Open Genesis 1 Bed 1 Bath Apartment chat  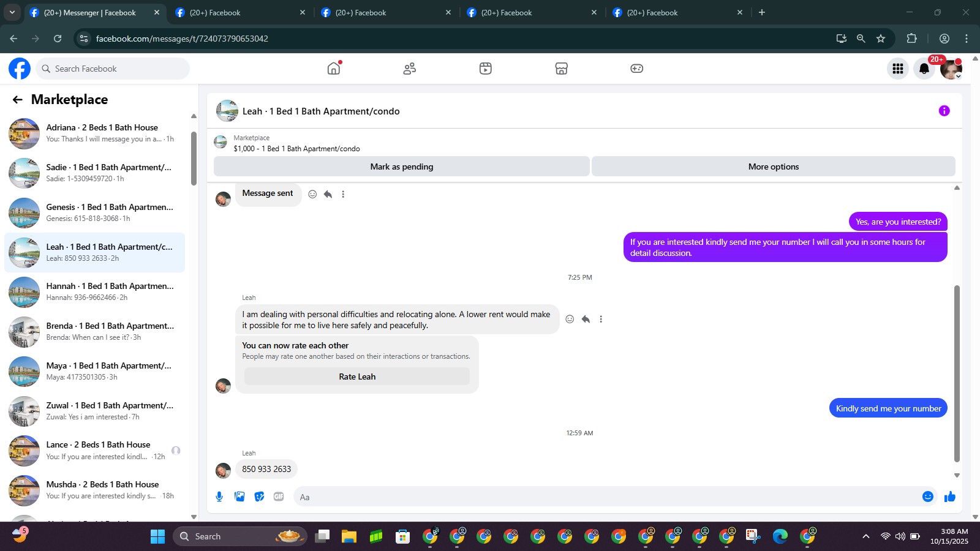(95, 212)
